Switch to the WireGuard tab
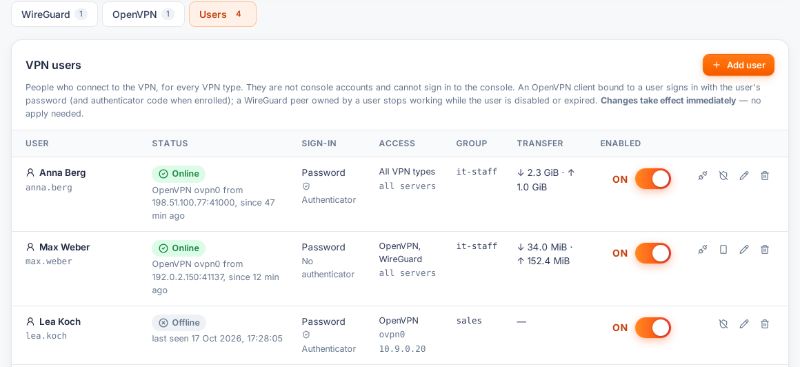Image resolution: width=800 pixels, height=367 pixels. coord(54,14)
